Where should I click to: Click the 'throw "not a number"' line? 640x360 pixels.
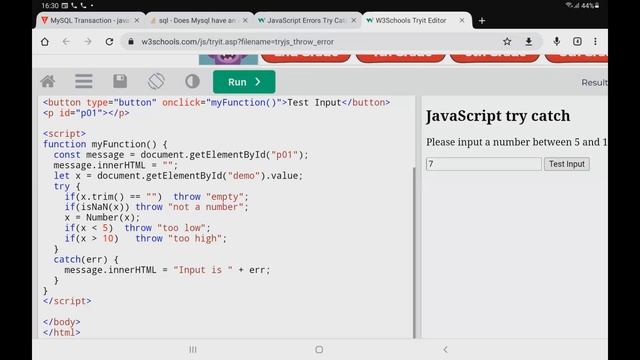tap(156, 207)
